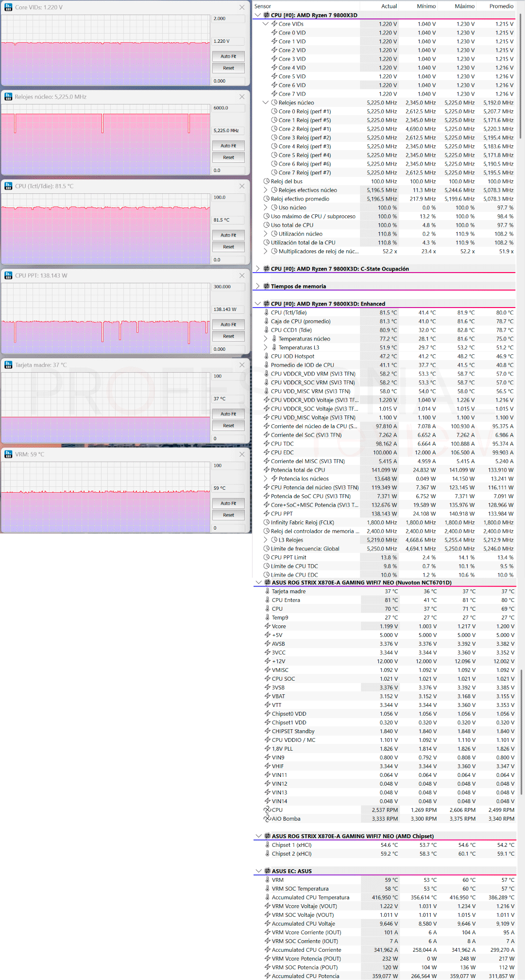Click the fan icon of AIO Bomba row

click(268, 819)
